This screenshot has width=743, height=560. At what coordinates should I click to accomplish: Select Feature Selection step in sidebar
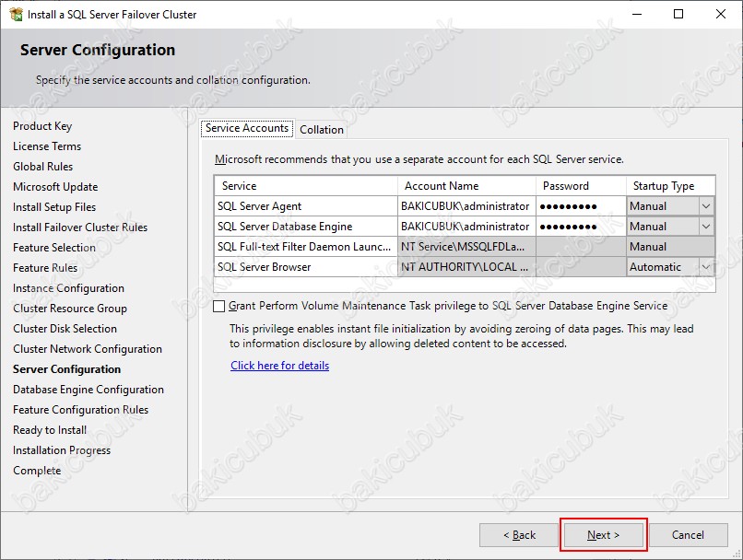pyautogui.click(x=54, y=248)
